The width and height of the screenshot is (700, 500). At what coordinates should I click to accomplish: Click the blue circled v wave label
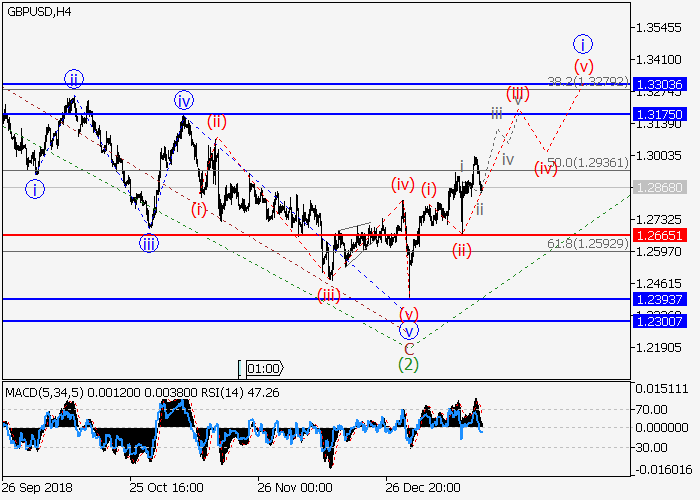click(x=408, y=331)
